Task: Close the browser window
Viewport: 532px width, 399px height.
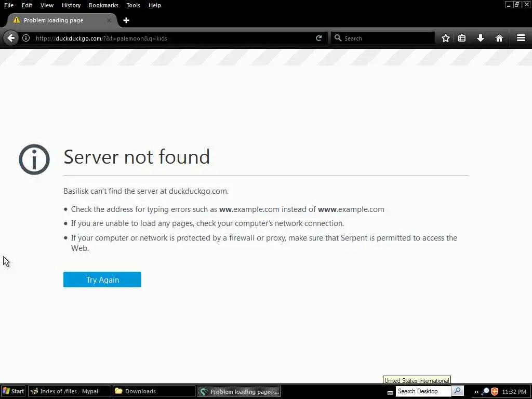Action: (x=526, y=5)
